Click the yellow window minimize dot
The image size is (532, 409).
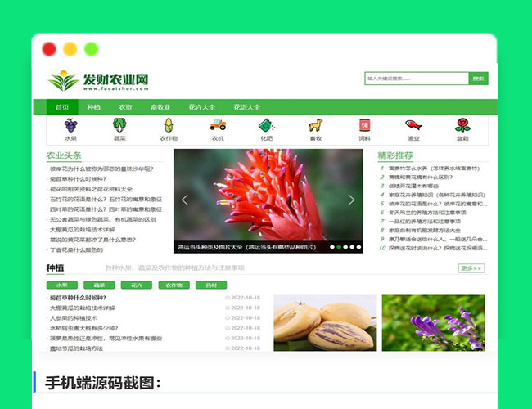(x=70, y=49)
